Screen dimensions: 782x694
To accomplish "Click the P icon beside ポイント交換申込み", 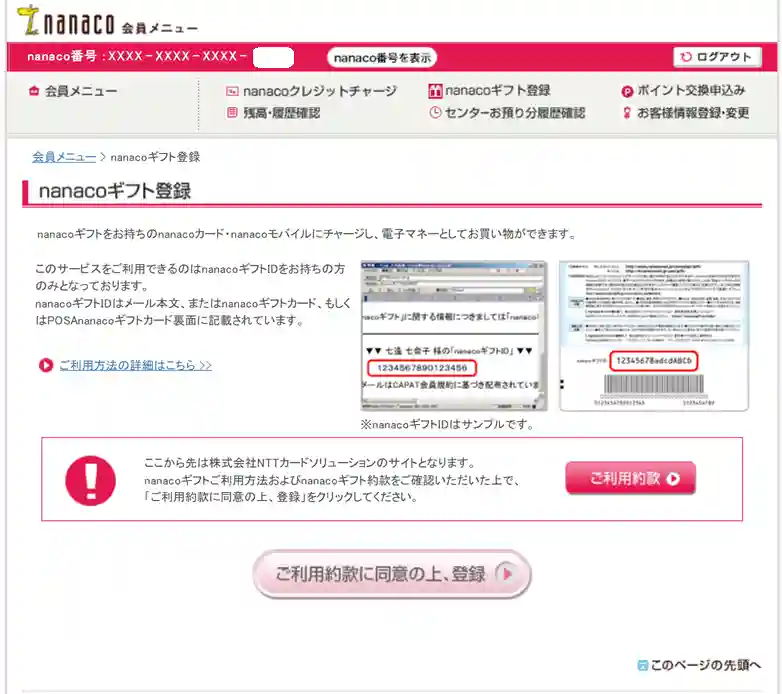I will pyautogui.click(x=627, y=91).
